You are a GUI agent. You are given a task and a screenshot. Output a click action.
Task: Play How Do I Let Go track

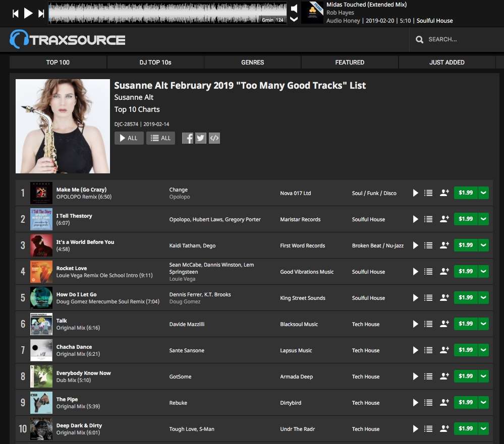pyautogui.click(x=415, y=298)
